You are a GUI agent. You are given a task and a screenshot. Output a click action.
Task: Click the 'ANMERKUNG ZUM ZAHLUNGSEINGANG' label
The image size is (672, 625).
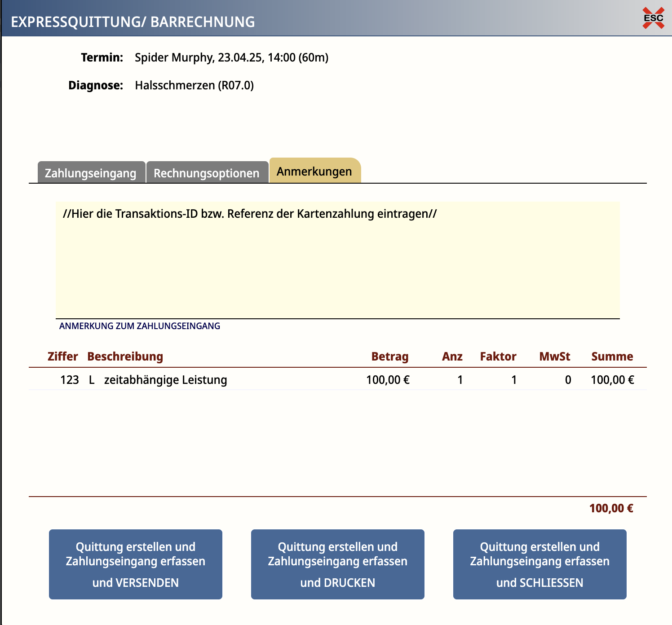140,326
